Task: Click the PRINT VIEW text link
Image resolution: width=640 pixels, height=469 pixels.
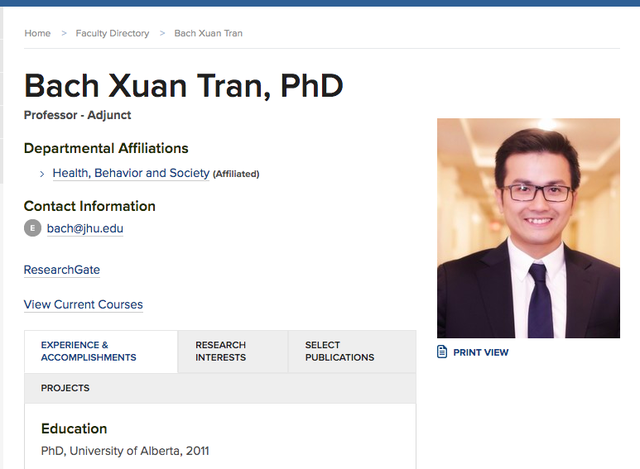Action: click(x=481, y=353)
